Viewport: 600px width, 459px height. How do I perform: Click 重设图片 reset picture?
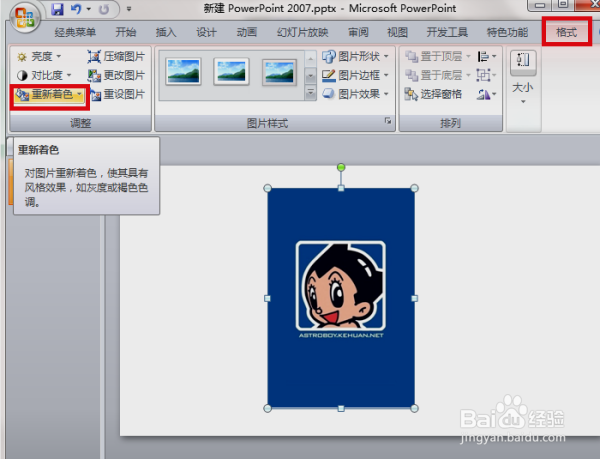[x=118, y=94]
